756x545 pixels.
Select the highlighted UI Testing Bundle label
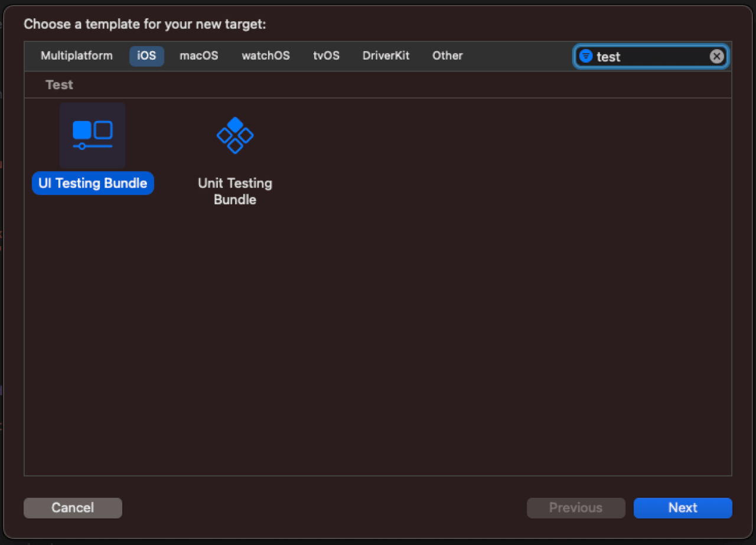pyautogui.click(x=92, y=183)
